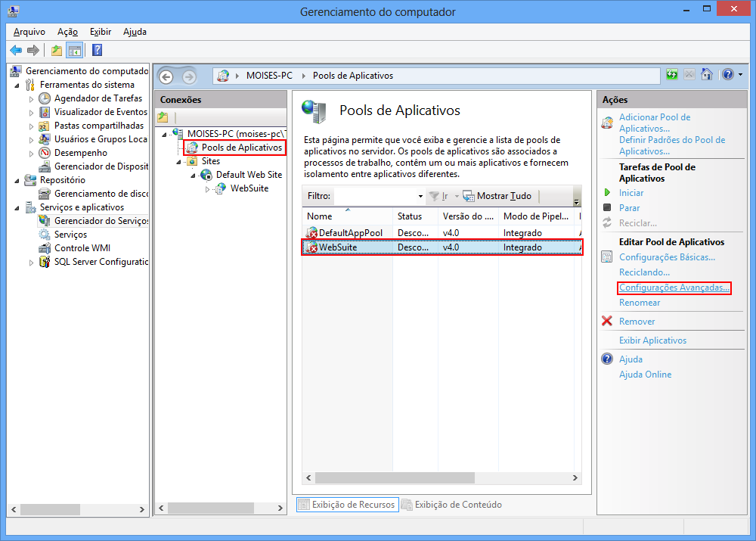
Task: Click the blue Help icon in address bar
Action: [x=727, y=74]
